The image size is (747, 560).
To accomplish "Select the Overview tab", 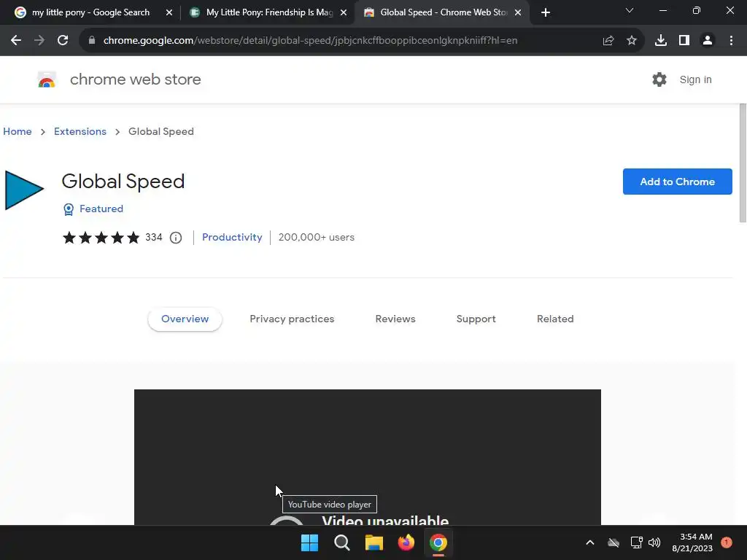I will [x=185, y=319].
